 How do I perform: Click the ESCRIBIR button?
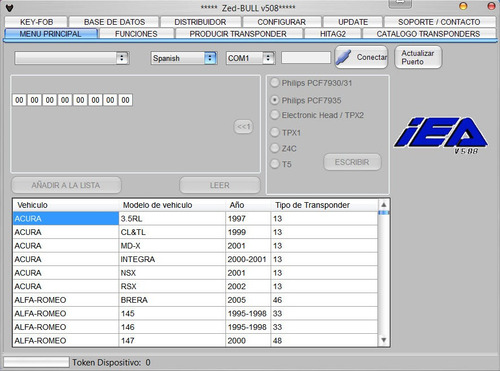pos(352,162)
